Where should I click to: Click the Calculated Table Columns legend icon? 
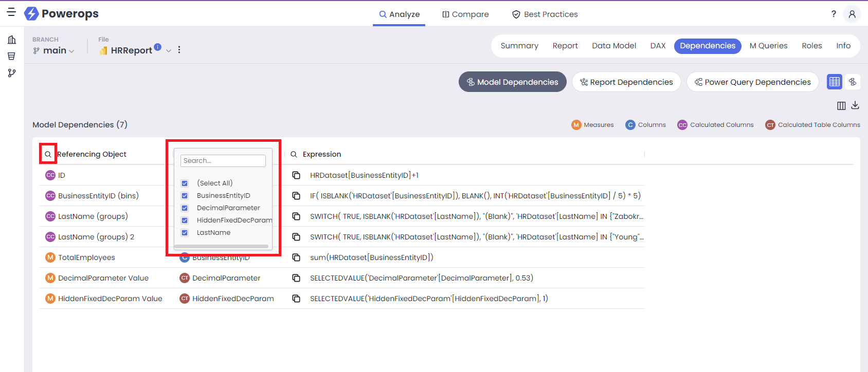tap(770, 125)
